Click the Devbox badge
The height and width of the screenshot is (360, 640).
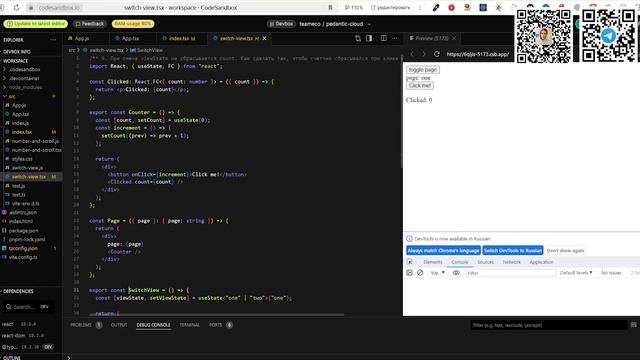click(x=282, y=24)
